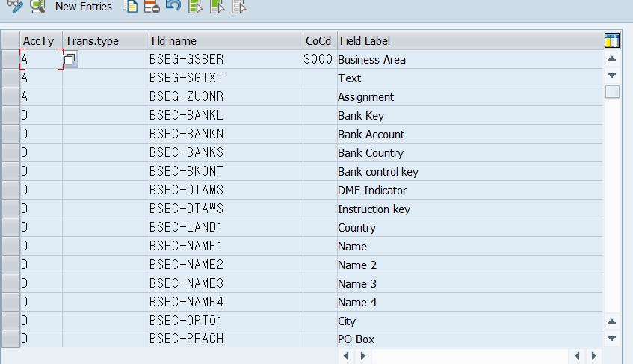Click the BSEC-PFACH field name cell
This screenshot has width=633, height=364.
tap(226, 339)
